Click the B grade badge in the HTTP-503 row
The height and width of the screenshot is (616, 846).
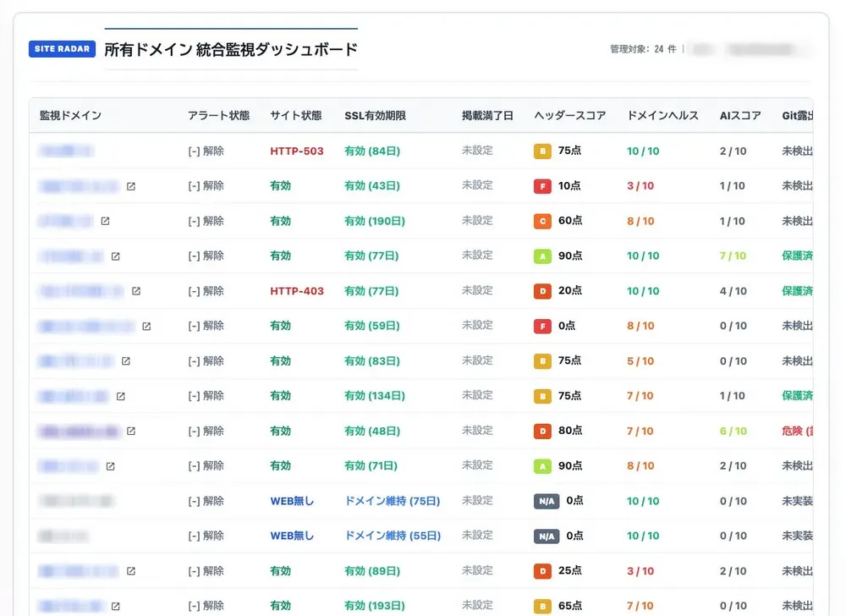click(x=542, y=151)
